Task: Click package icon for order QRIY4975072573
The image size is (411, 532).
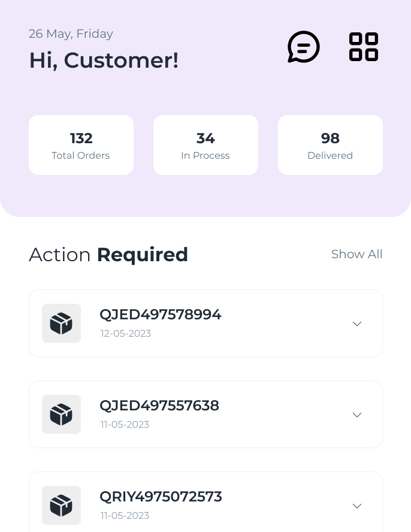Action: click(61, 506)
